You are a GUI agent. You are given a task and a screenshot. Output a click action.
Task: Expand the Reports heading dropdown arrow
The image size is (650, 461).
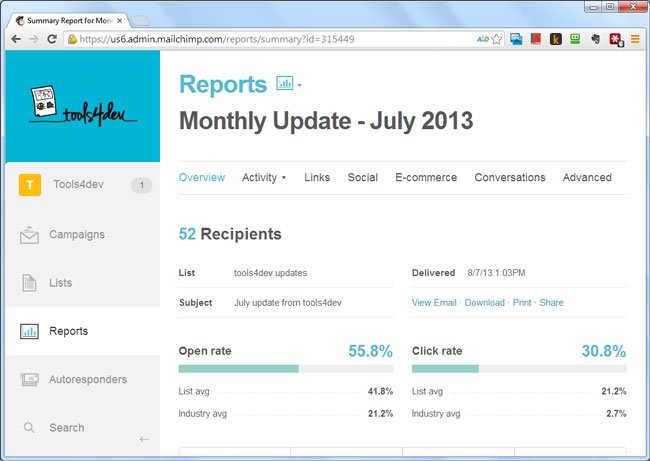click(x=300, y=85)
